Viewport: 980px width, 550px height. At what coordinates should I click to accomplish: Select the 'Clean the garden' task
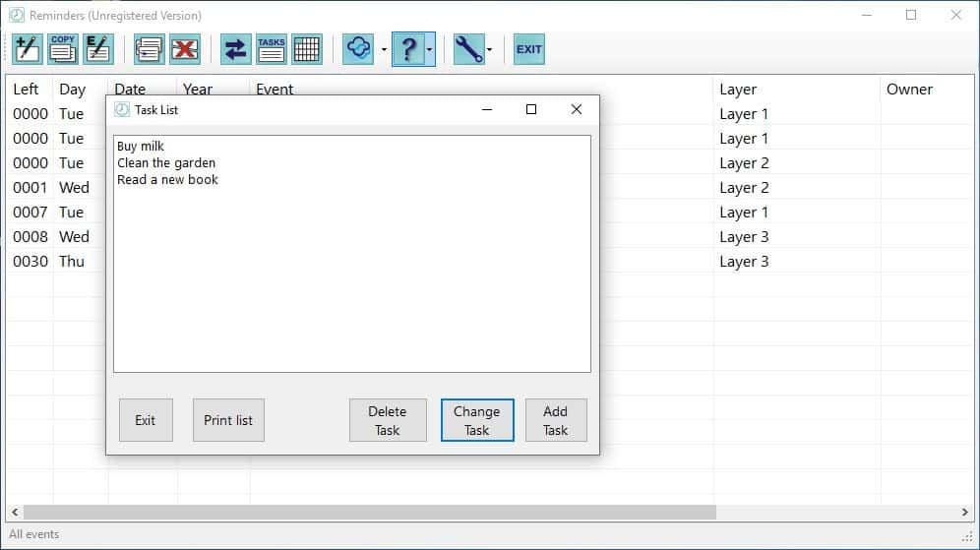pyautogui.click(x=166, y=163)
